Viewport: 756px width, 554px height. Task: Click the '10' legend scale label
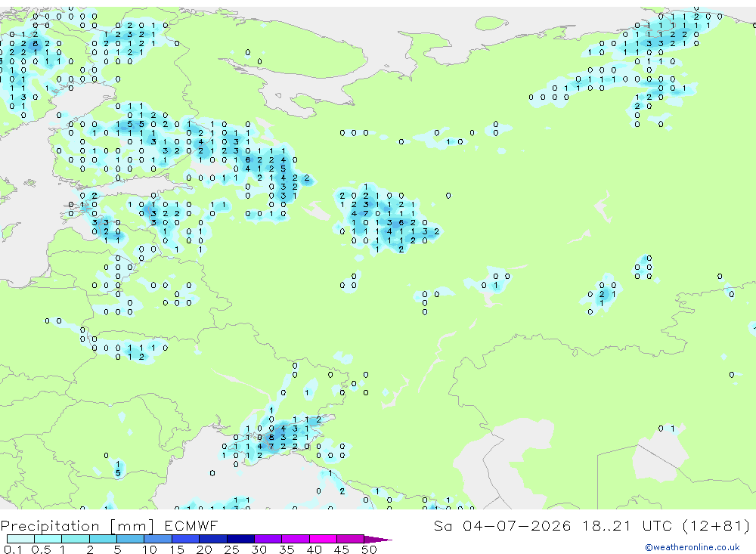(x=150, y=549)
